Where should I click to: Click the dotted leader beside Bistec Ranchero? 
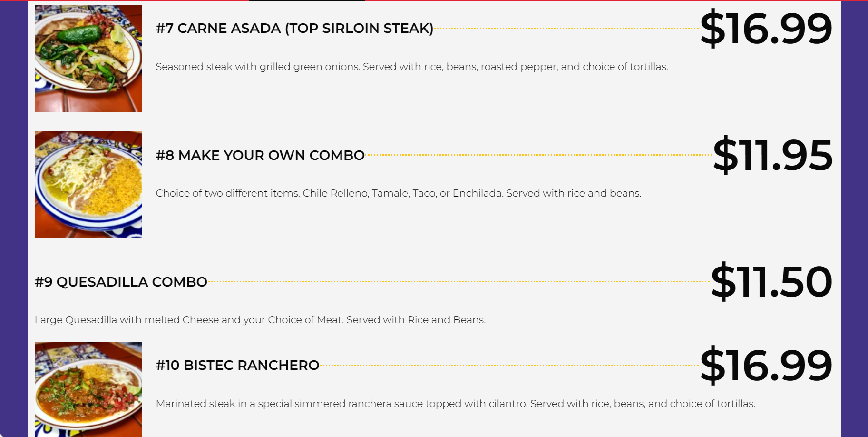click(509, 365)
